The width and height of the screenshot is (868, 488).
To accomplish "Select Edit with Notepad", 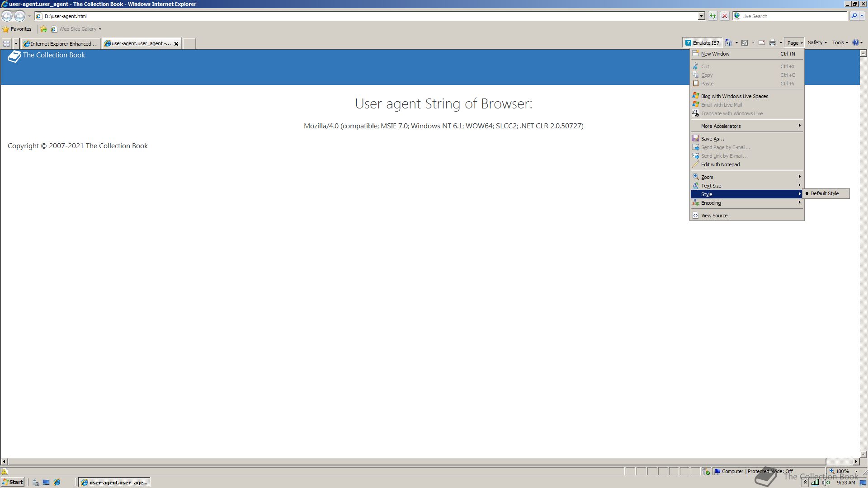I will tap(747, 164).
